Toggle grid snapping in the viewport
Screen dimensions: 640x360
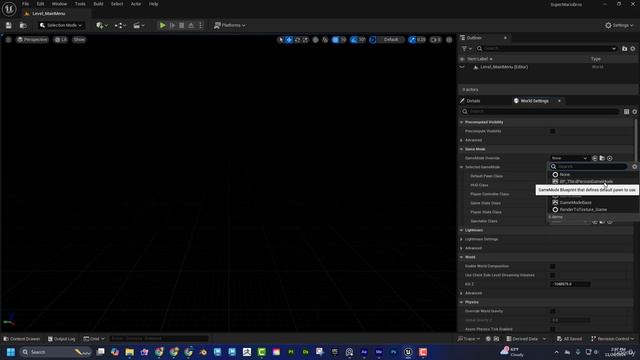pyautogui.click(x=335, y=40)
